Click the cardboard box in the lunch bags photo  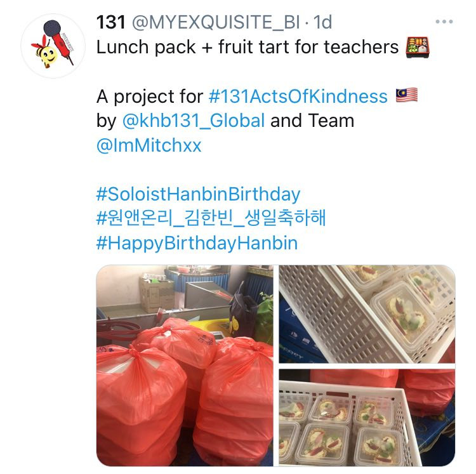pos(157,293)
